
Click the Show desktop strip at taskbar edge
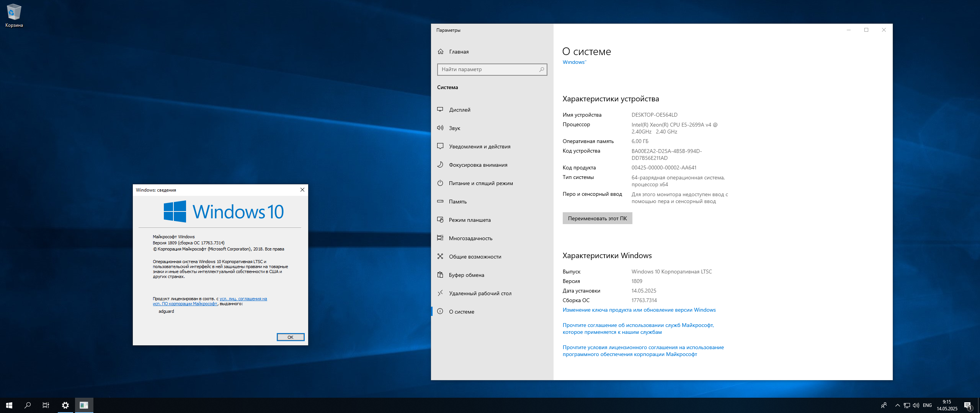978,405
